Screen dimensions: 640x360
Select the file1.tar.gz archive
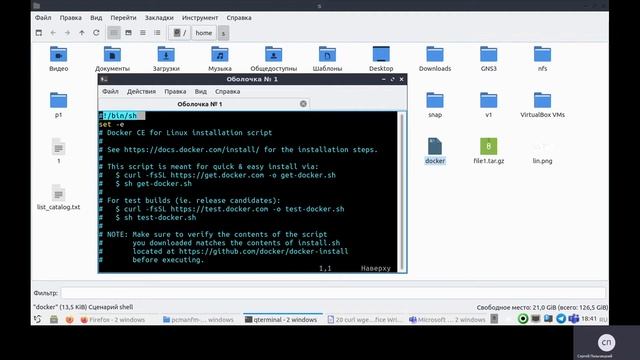tap(489, 151)
